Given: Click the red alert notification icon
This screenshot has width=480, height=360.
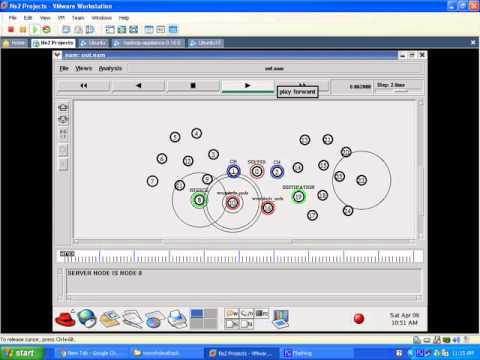Looking at the screenshot, I should [359, 319].
